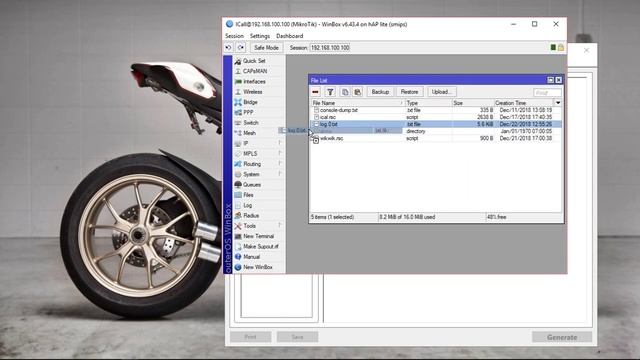Click the Undo arrow in WinBox toolbar
The height and width of the screenshot is (360, 640).
click(x=228, y=48)
